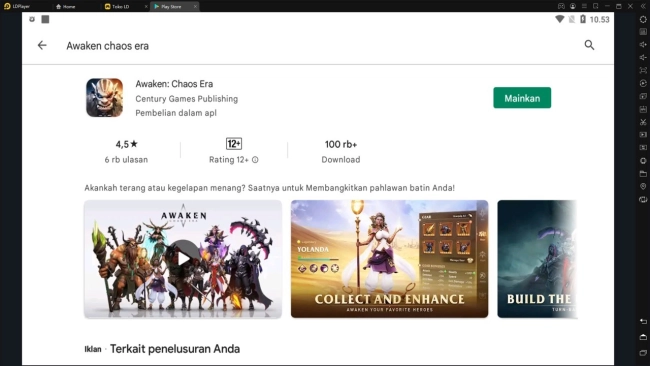This screenshot has height=366, width=650.
Task: Click the battery charging status icon
Action: (x=583, y=19)
